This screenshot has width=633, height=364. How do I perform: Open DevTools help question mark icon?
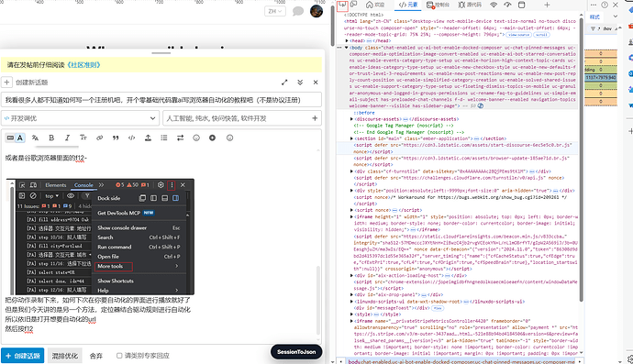click(605, 5)
